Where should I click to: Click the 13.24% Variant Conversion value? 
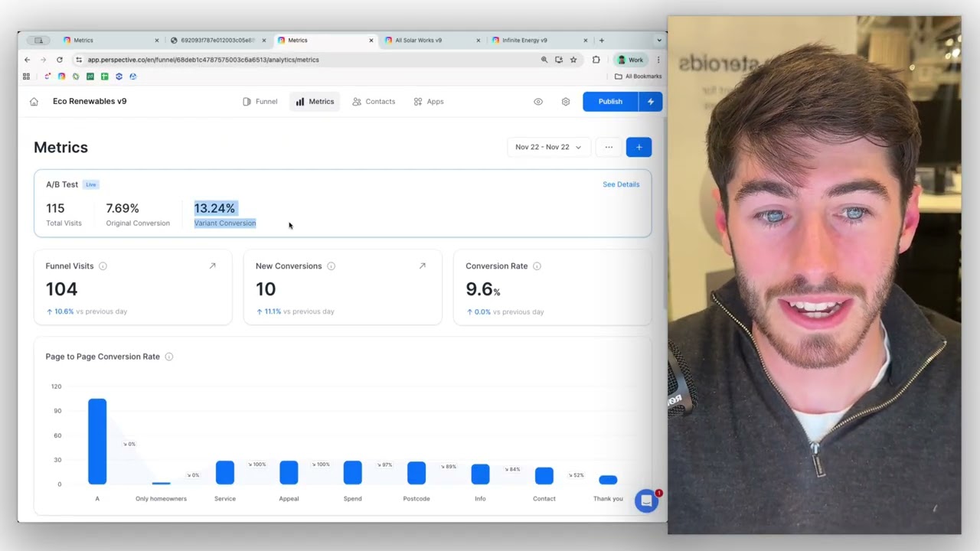(214, 208)
